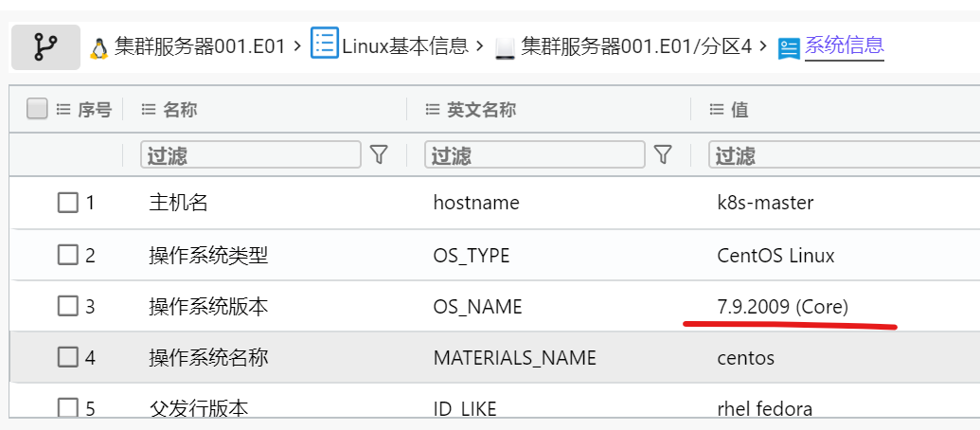Select the OS_NAME cell

[x=477, y=307]
